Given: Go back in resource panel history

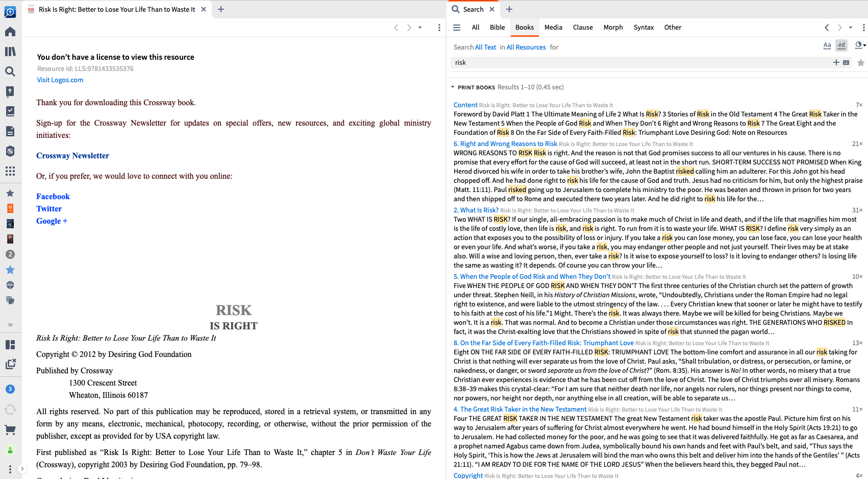Looking at the screenshot, I should point(396,28).
